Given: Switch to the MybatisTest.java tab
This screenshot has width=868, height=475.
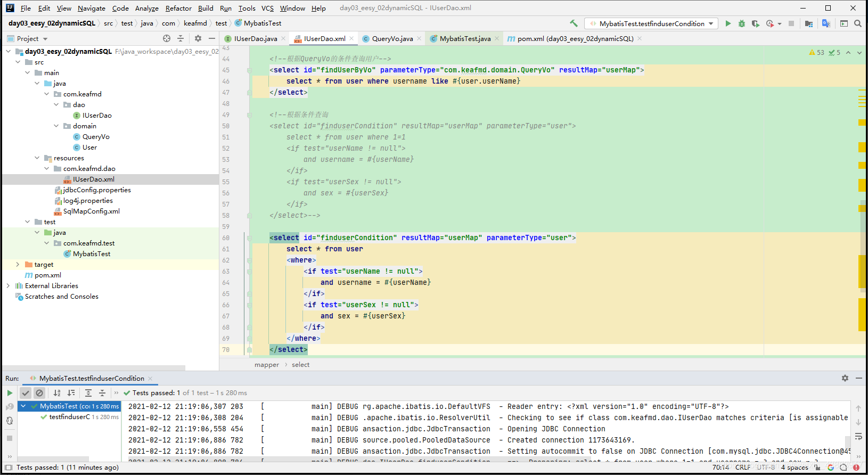Looking at the screenshot, I should (x=464, y=38).
